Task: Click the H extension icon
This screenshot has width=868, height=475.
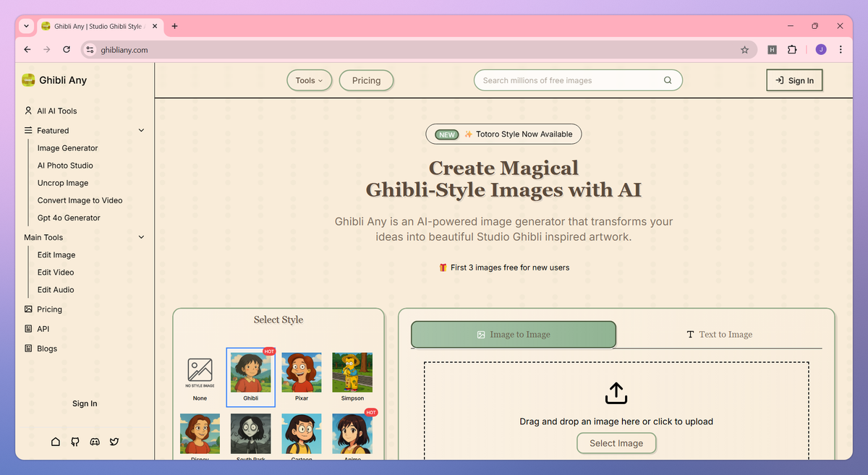Action: [772, 50]
